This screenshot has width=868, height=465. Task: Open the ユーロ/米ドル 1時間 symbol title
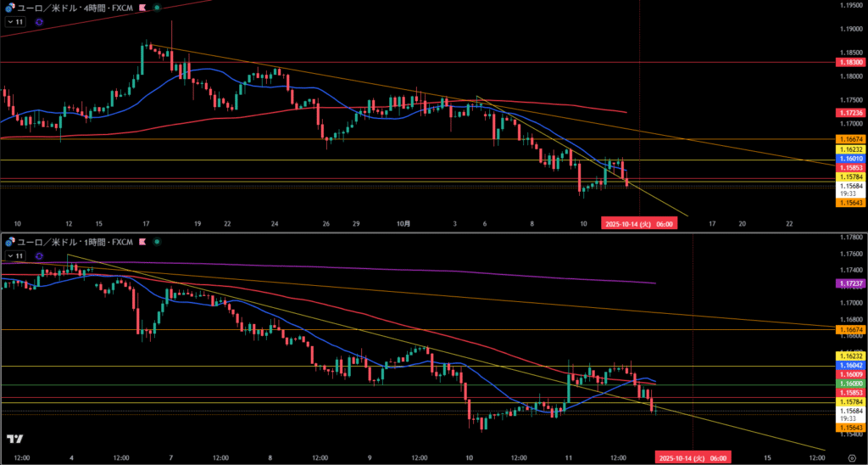(75, 241)
